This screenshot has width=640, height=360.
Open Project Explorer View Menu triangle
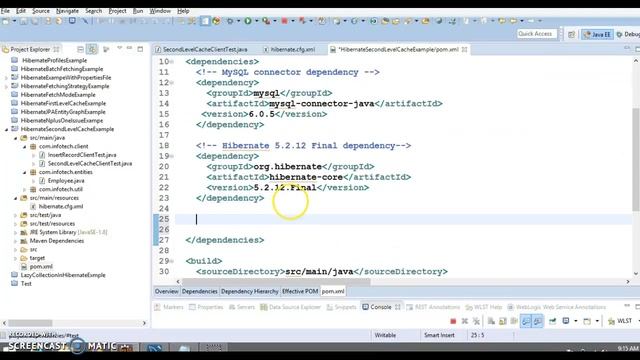pyautogui.click(x=120, y=49)
